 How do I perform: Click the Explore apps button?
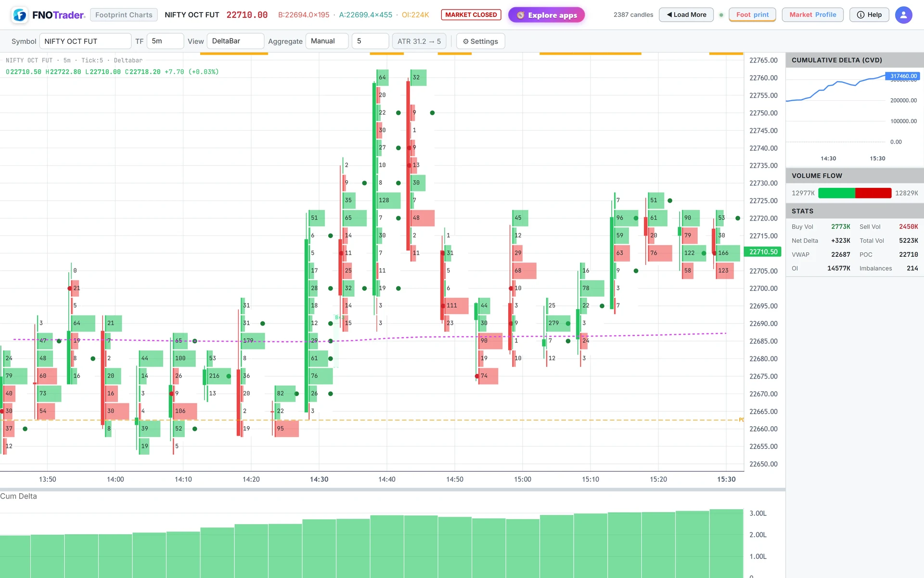coord(546,15)
